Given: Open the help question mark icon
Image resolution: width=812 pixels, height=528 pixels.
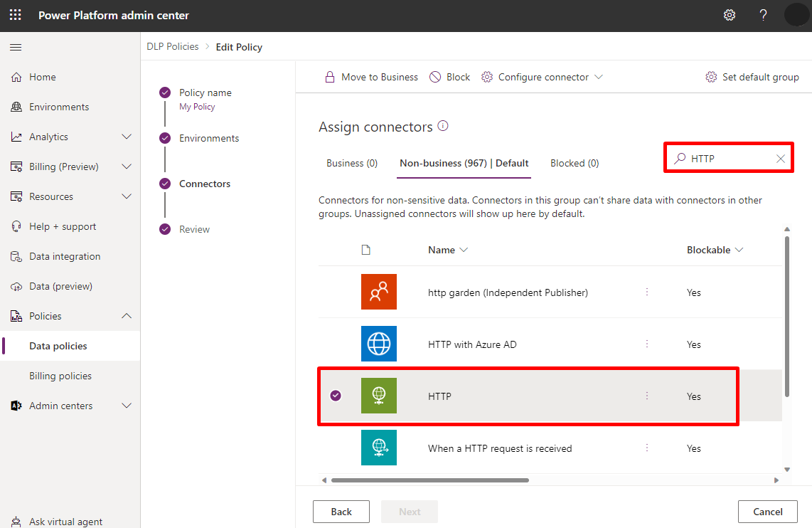Looking at the screenshot, I should [763, 15].
